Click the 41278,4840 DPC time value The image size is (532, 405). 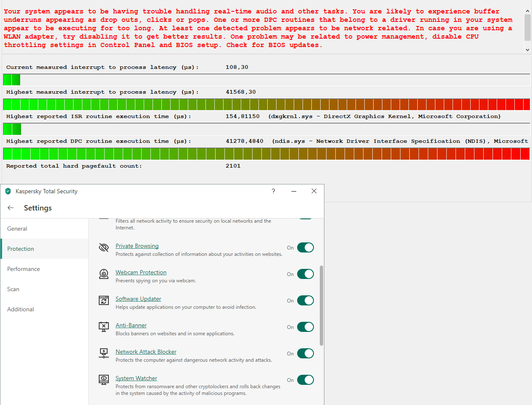click(245, 141)
